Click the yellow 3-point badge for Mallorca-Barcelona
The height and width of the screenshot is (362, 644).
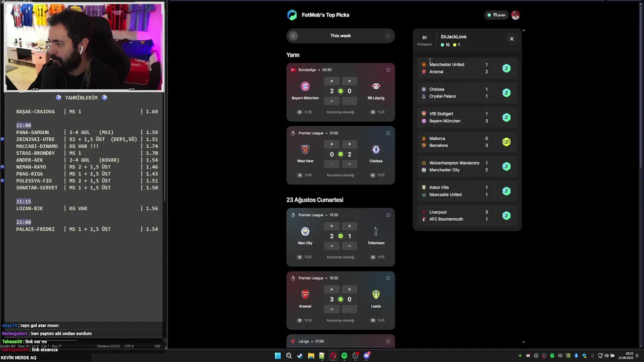tap(507, 142)
